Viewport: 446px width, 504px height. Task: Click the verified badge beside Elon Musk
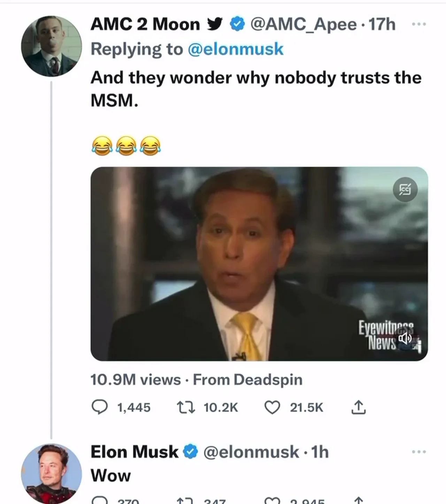point(190,452)
